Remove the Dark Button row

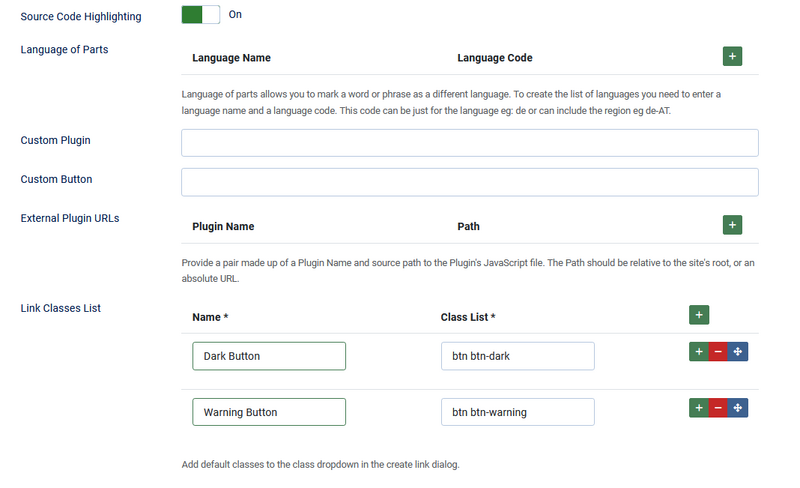(x=718, y=352)
